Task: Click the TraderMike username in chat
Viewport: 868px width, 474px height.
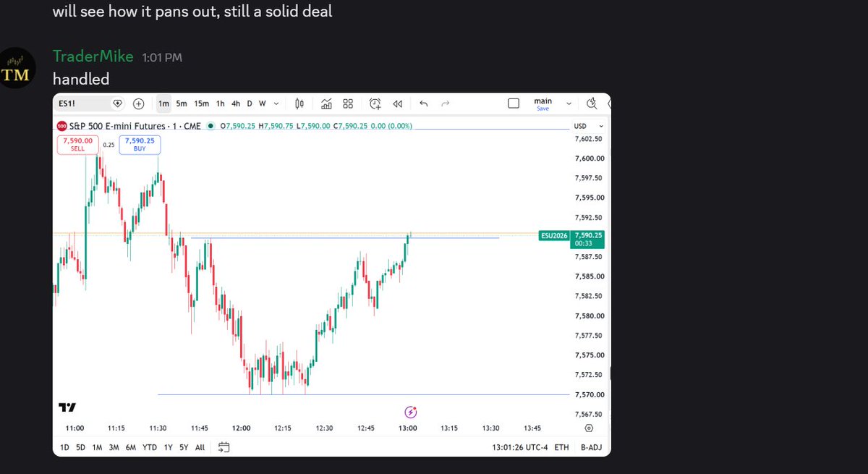Action: click(x=93, y=56)
